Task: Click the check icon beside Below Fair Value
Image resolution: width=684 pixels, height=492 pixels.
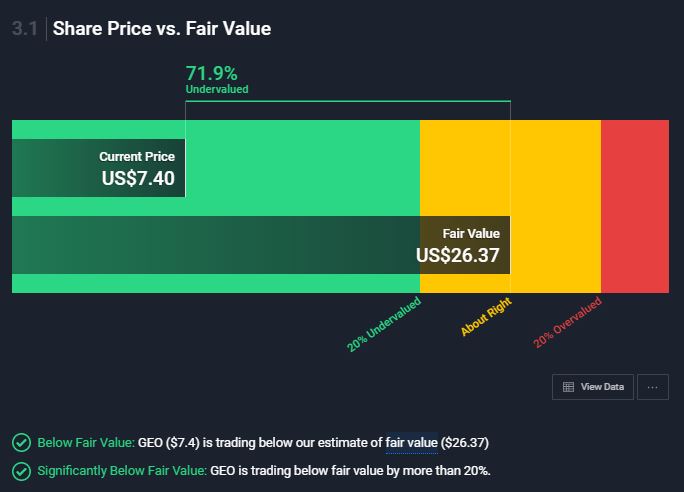Action: tap(20, 442)
